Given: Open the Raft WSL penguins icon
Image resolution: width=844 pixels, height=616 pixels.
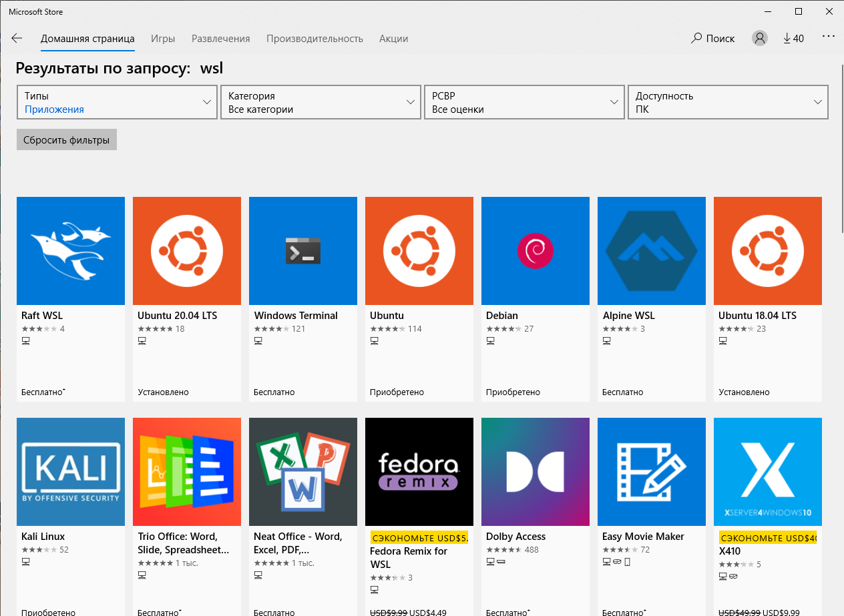Looking at the screenshot, I should [x=71, y=251].
